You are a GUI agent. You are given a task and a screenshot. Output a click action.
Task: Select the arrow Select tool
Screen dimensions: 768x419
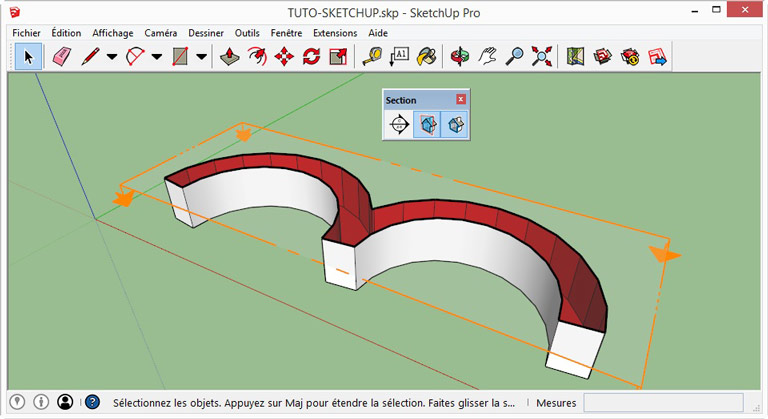[28, 56]
